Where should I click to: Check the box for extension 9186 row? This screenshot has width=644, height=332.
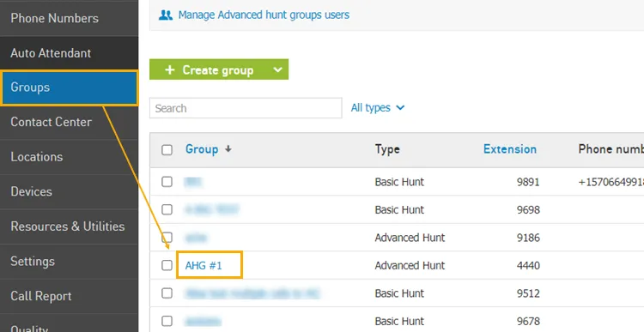pos(167,237)
